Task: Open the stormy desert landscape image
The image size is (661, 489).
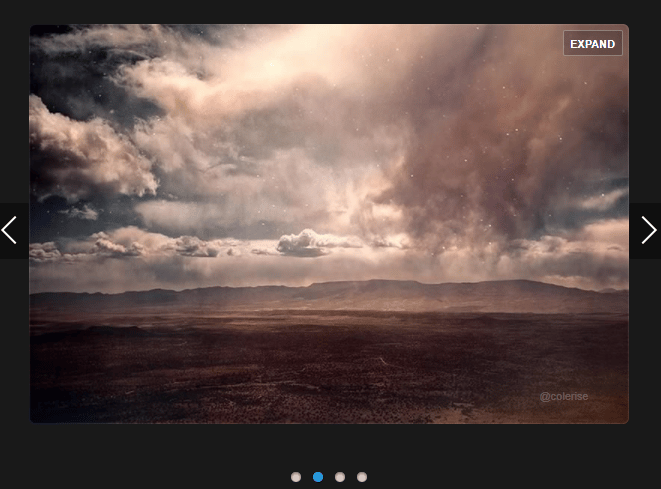Action: pos(329,223)
